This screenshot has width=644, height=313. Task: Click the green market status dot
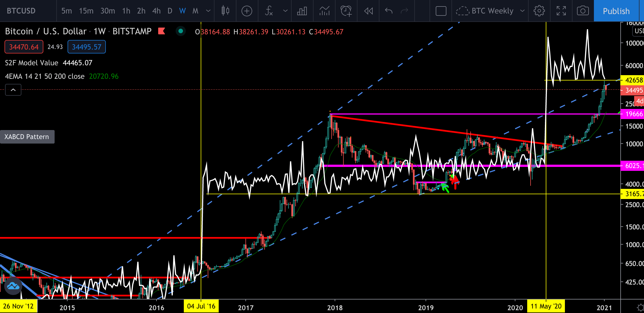click(181, 31)
